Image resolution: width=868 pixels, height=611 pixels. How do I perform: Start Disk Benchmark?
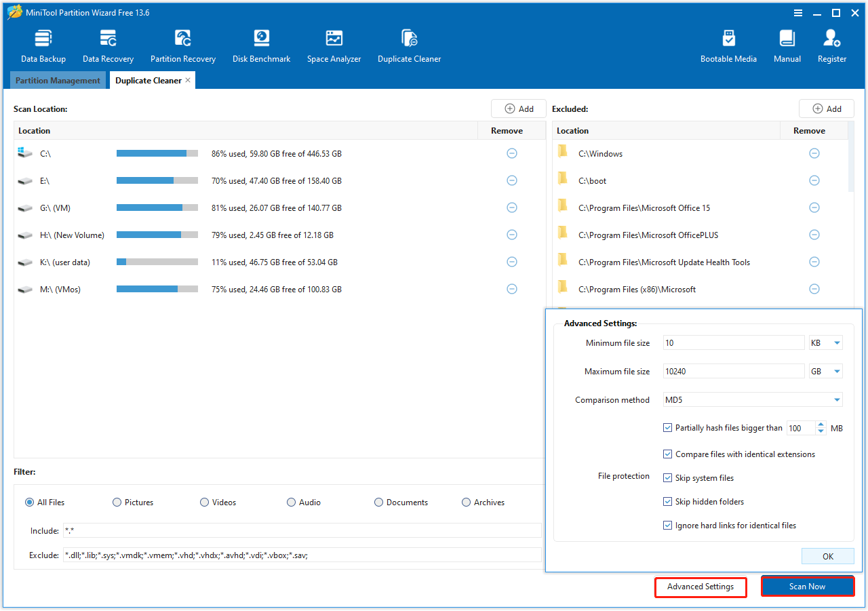[261, 44]
